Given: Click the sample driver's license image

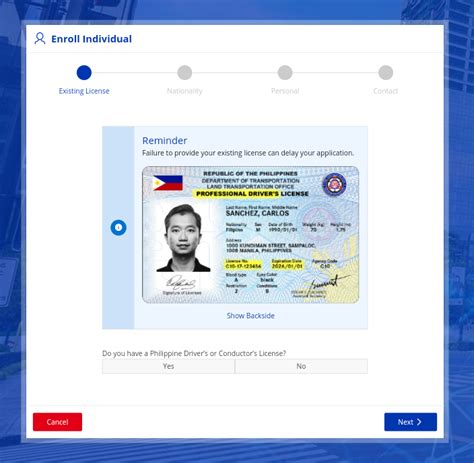Looking at the screenshot, I should tap(251, 235).
